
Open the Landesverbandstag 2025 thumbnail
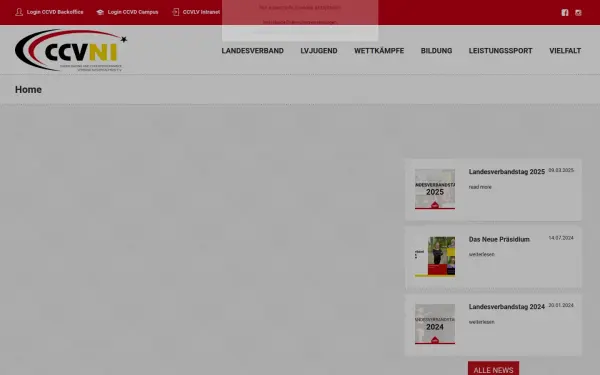point(435,189)
